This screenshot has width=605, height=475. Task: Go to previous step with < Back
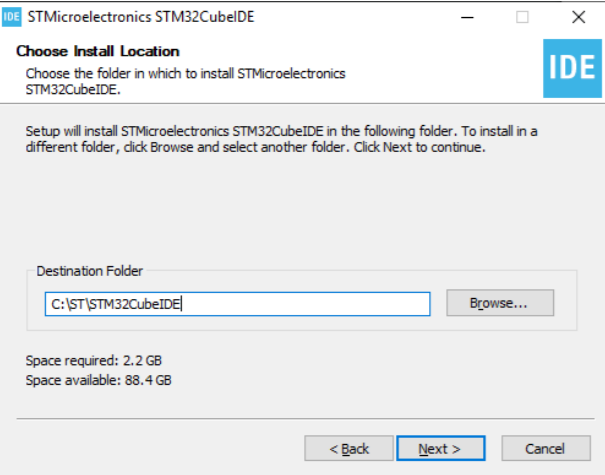coord(349,448)
